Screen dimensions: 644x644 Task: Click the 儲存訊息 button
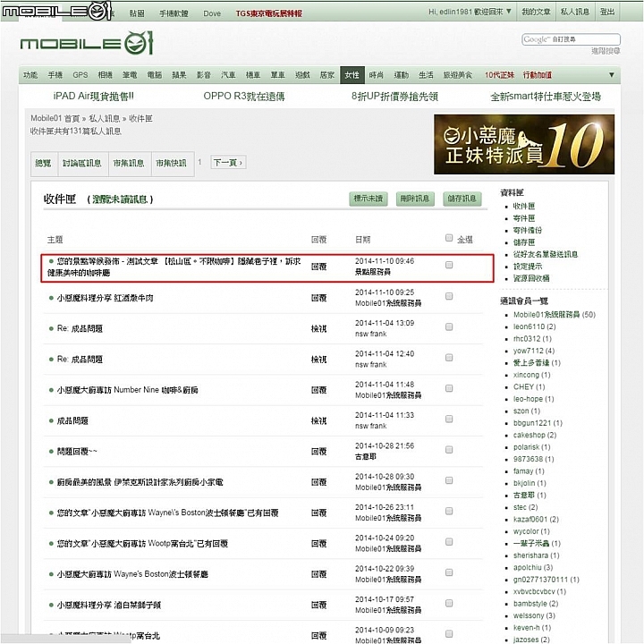462,199
